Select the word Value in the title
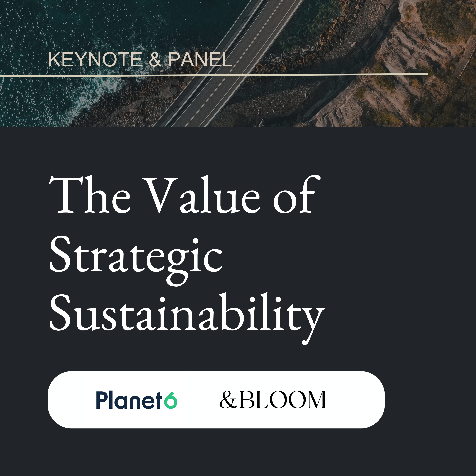 pyautogui.click(x=201, y=194)
